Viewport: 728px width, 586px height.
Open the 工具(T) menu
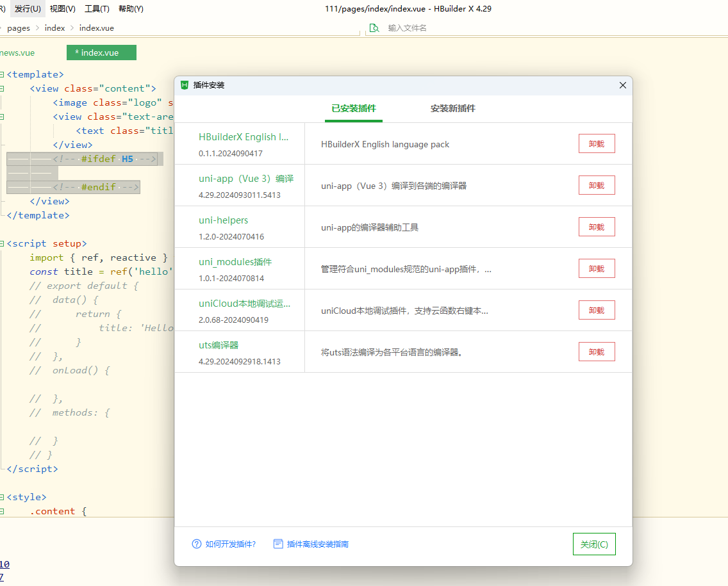(97, 9)
